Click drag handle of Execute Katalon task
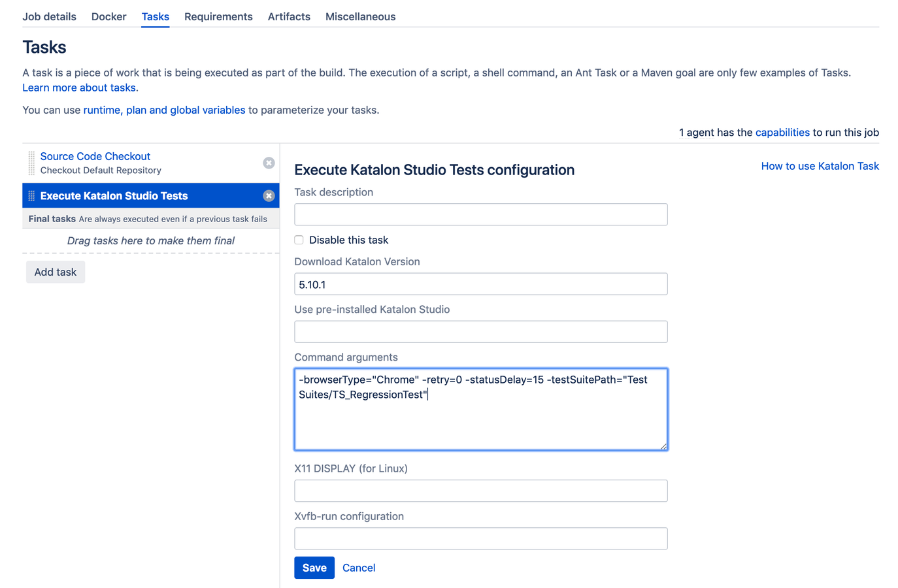 click(x=31, y=195)
